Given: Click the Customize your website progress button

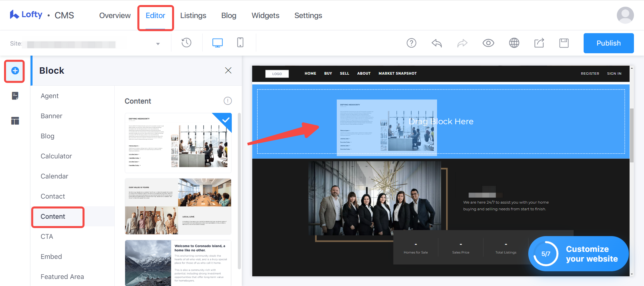Looking at the screenshot, I should coord(579,254).
